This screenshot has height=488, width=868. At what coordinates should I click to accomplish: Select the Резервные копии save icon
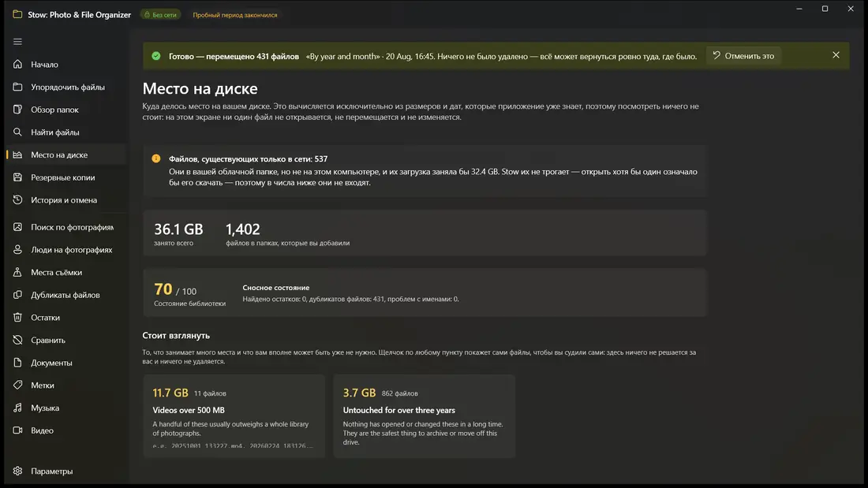[x=17, y=177]
